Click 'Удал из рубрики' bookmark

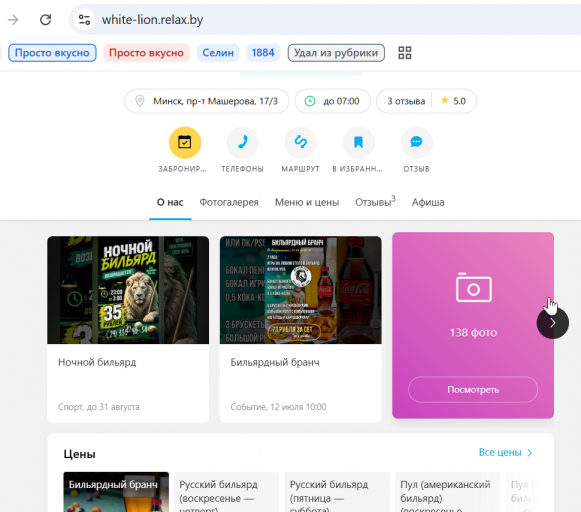click(x=336, y=53)
